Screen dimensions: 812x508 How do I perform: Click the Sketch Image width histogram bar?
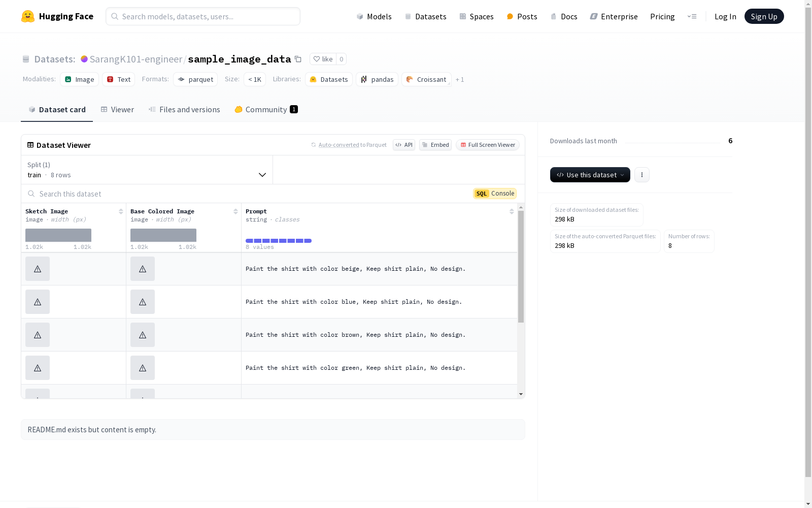click(58, 235)
